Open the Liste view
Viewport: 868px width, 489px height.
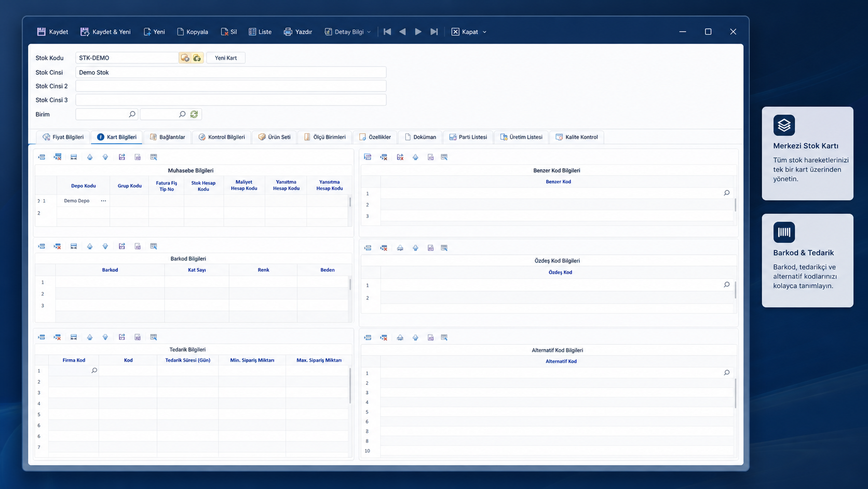pyautogui.click(x=260, y=32)
